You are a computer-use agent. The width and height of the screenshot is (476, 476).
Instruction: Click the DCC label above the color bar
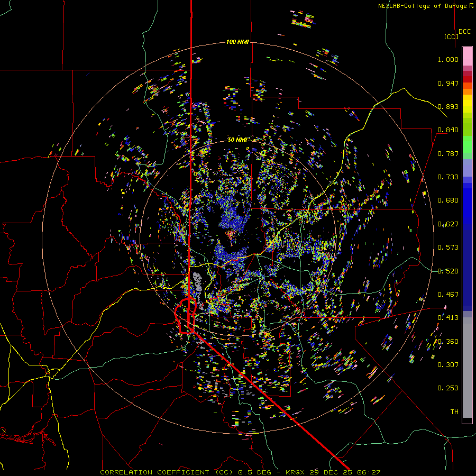click(464, 32)
